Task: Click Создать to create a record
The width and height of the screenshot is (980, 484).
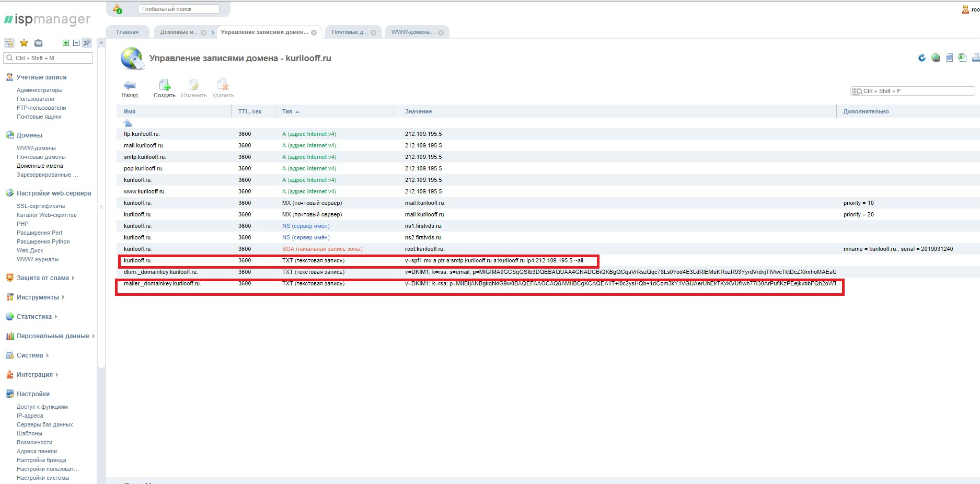Action: (165, 89)
